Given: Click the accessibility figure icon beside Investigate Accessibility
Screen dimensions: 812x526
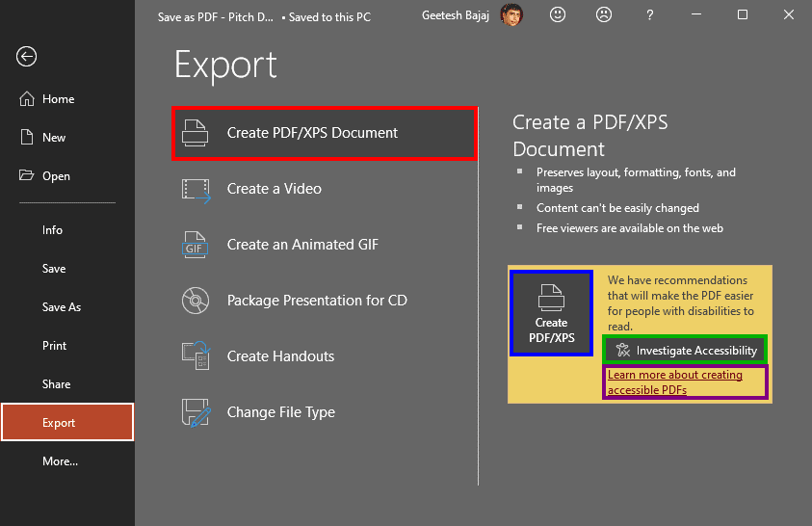Looking at the screenshot, I should coord(623,351).
